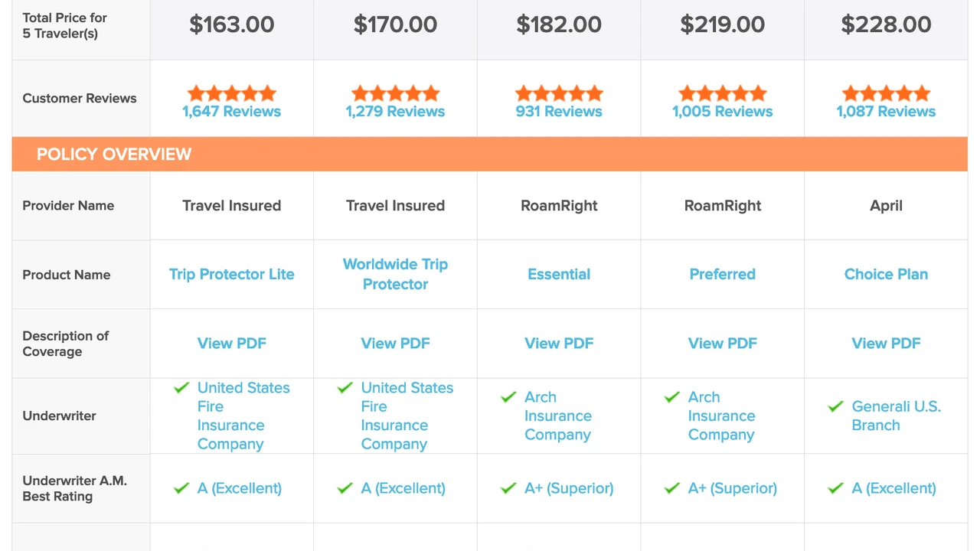This screenshot has width=980, height=551.
Task: Click the $163.00 total price
Action: (x=231, y=24)
